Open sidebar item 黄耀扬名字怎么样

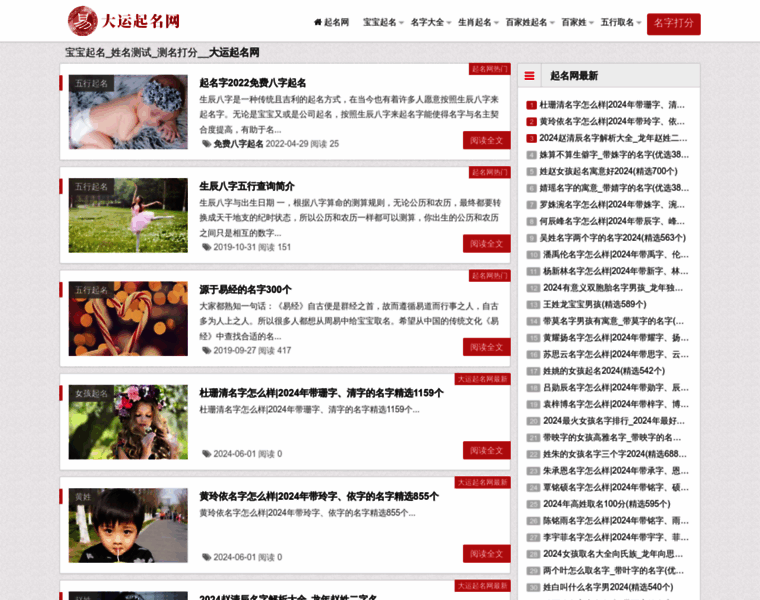[616, 338]
